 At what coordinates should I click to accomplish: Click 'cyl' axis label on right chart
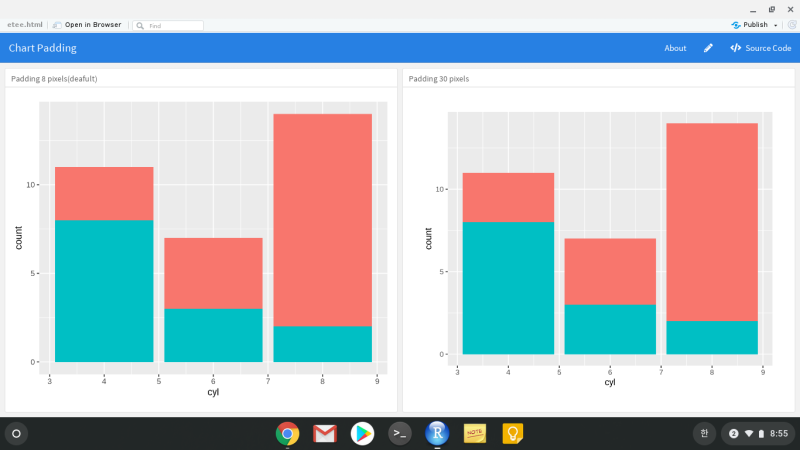(610, 382)
